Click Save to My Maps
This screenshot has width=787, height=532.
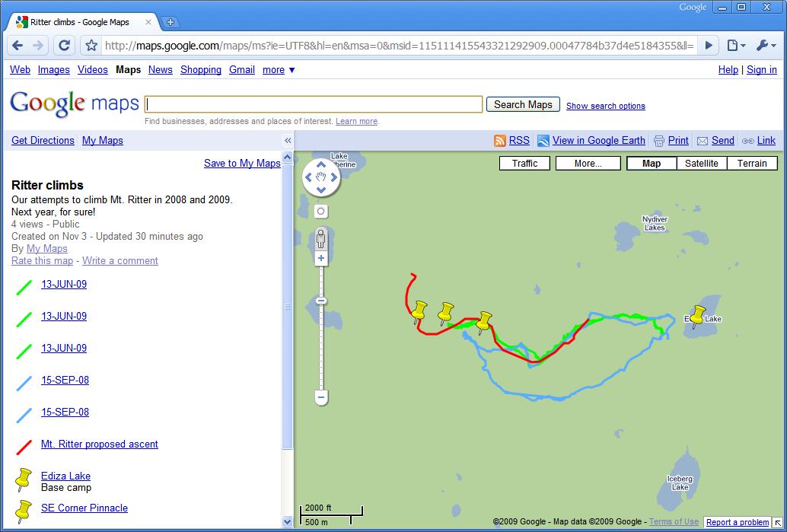point(242,163)
